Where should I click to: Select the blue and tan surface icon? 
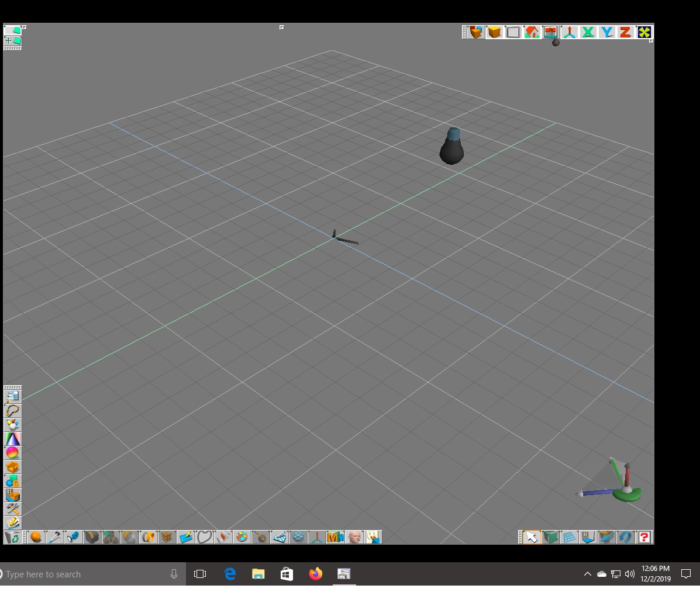coord(606,537)
